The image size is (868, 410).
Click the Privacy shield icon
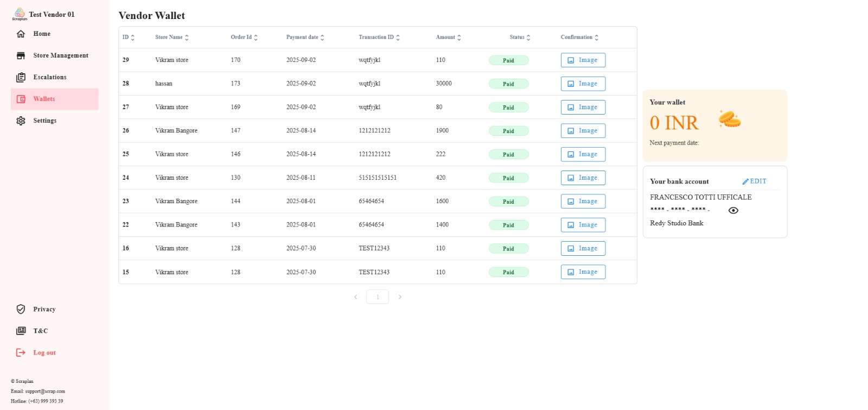21,309
